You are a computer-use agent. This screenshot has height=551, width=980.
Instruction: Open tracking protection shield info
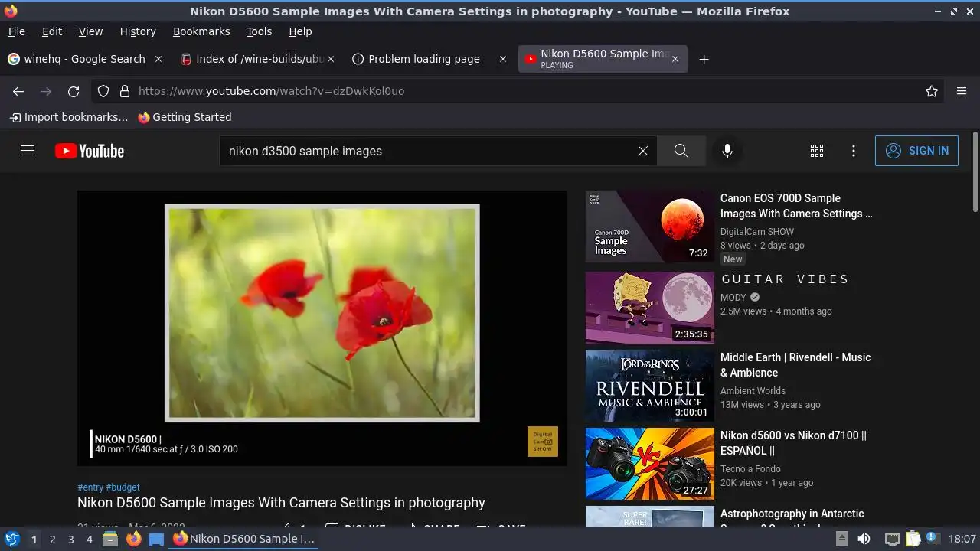[103, 91]
